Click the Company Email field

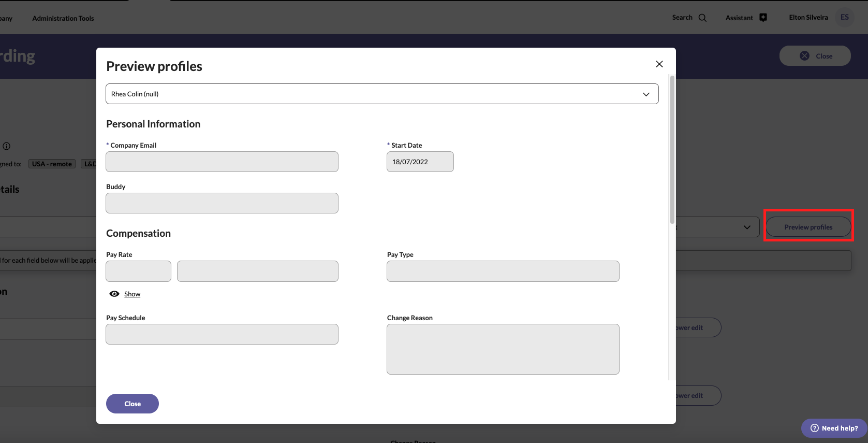point(222,162)
